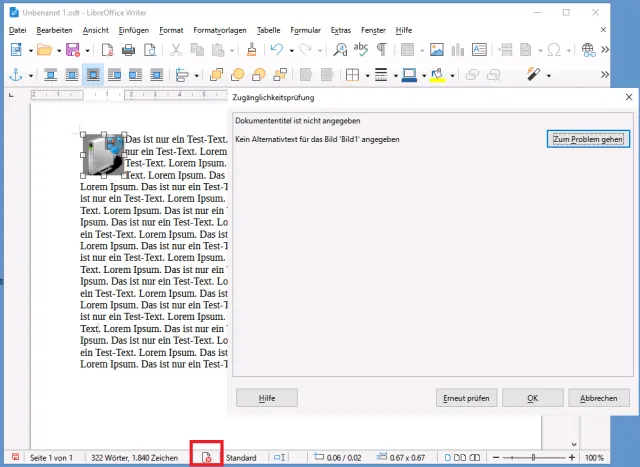Screen dimensions: 640x467
Task: Click the Print icon in toolbar
Action: coord(129,49)
